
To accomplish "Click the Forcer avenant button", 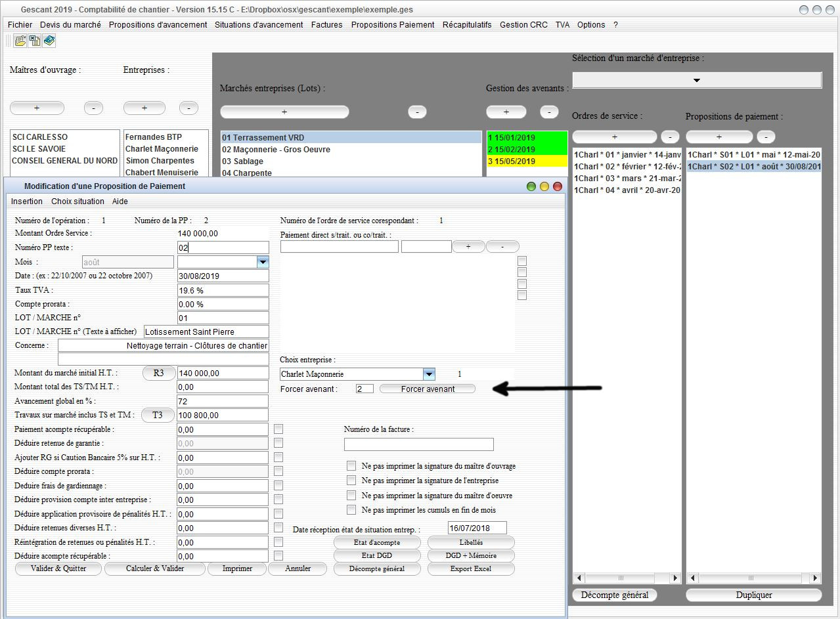I will pos(428,389).
